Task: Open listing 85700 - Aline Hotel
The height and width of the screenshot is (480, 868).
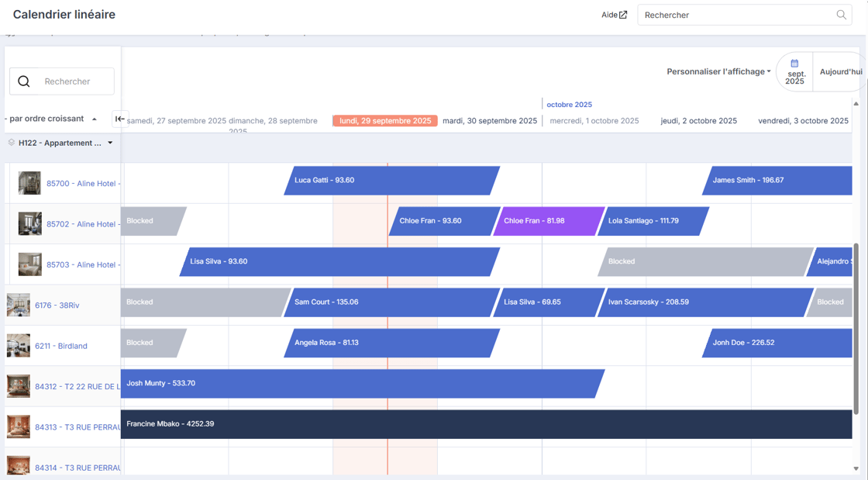Action: (x=83, y=183)
